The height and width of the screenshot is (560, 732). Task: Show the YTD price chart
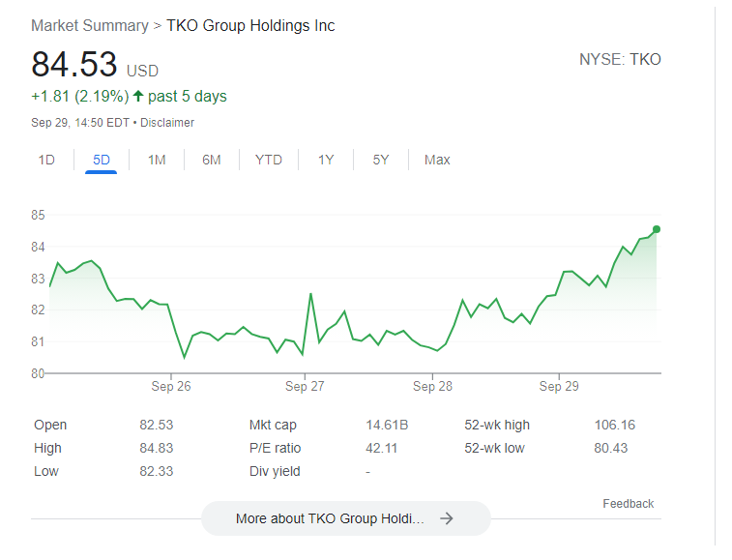(x=269, y=160)
